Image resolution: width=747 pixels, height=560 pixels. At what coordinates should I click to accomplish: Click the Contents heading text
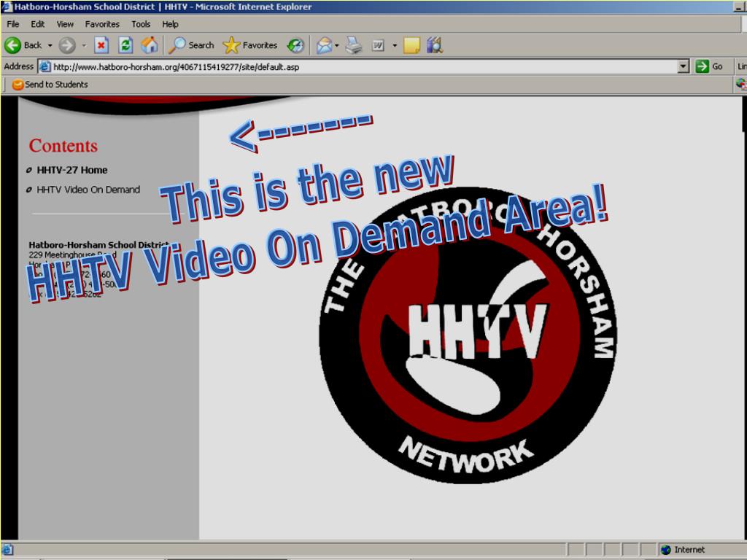[x=63, y=146]
